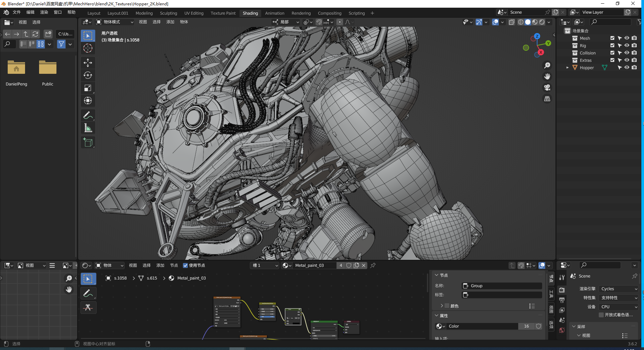Click the 3D Cursor tool
Viewport: 644px width, 350px height.
click(x=88, y=48)
